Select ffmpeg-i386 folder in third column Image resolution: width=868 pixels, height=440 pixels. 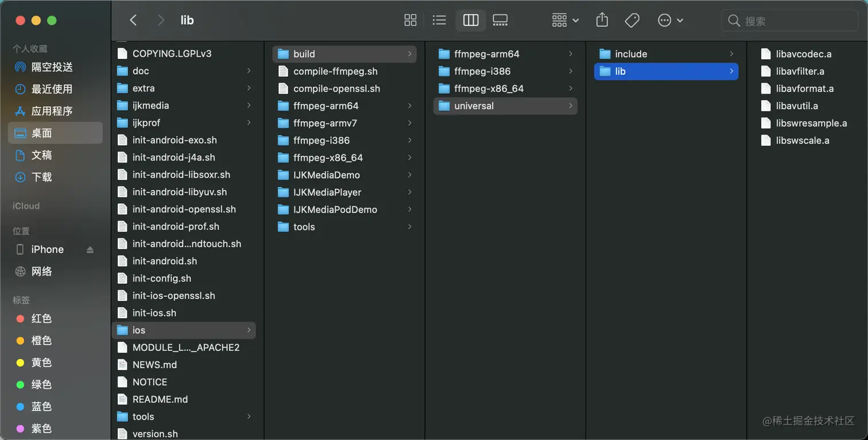click(x=505, y=71)
